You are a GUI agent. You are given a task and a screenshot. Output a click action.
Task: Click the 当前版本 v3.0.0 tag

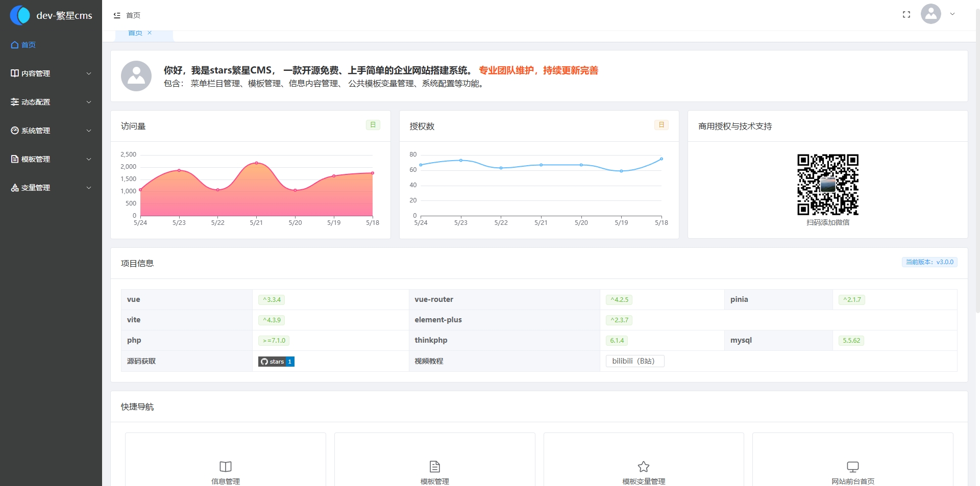point(929,262)
